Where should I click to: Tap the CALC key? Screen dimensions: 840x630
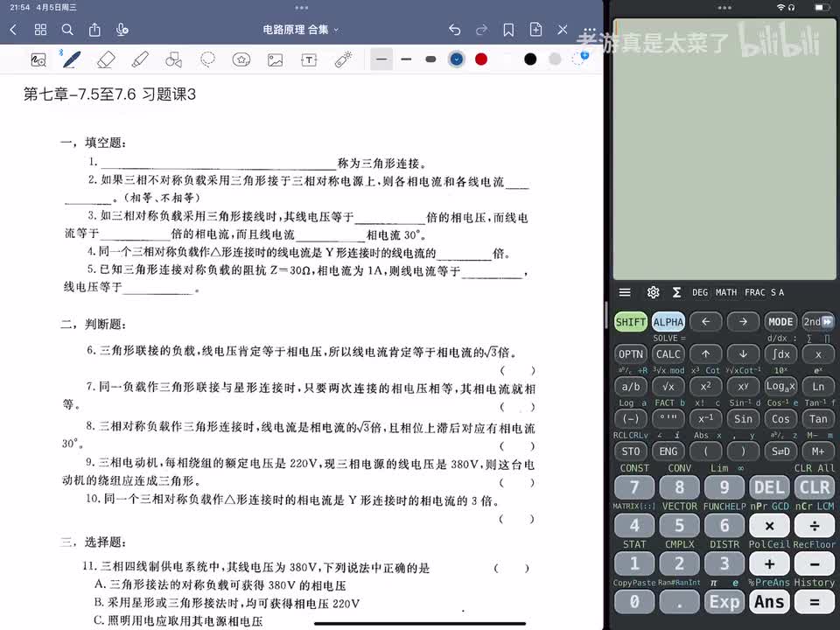point(668,353)
